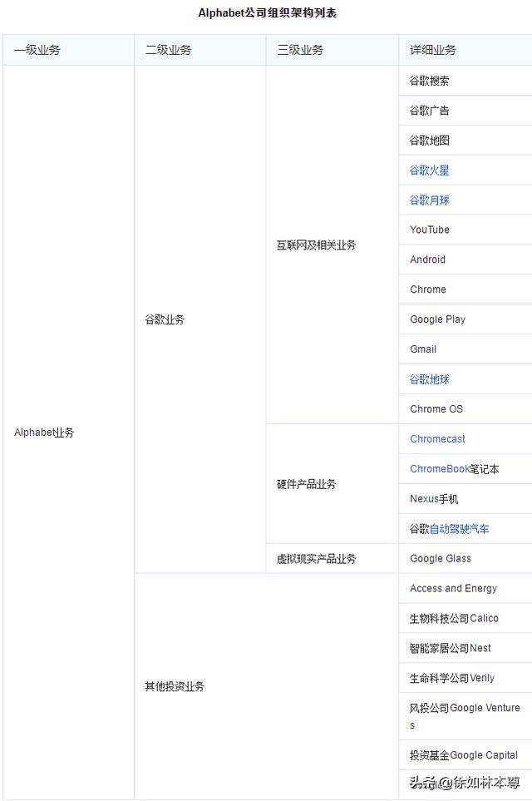Click the 互联网及相关业务 cell

(332, 245)
